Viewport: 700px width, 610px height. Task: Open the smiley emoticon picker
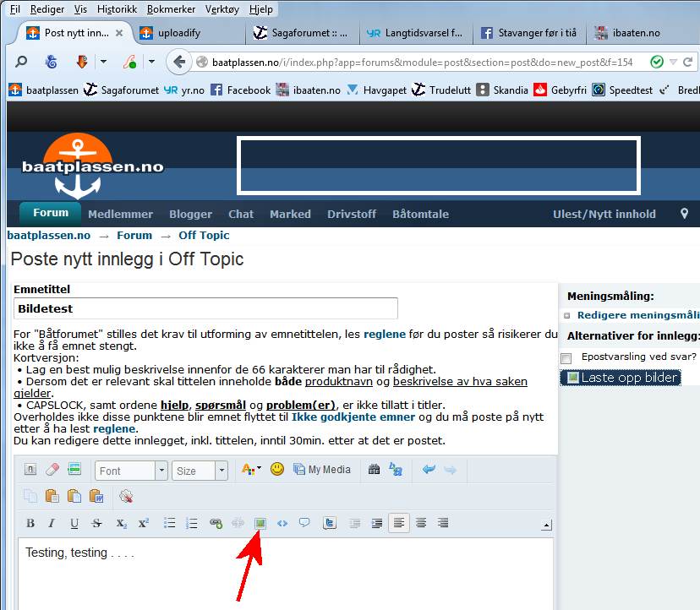pyautogui.click(x=277, y=469)
